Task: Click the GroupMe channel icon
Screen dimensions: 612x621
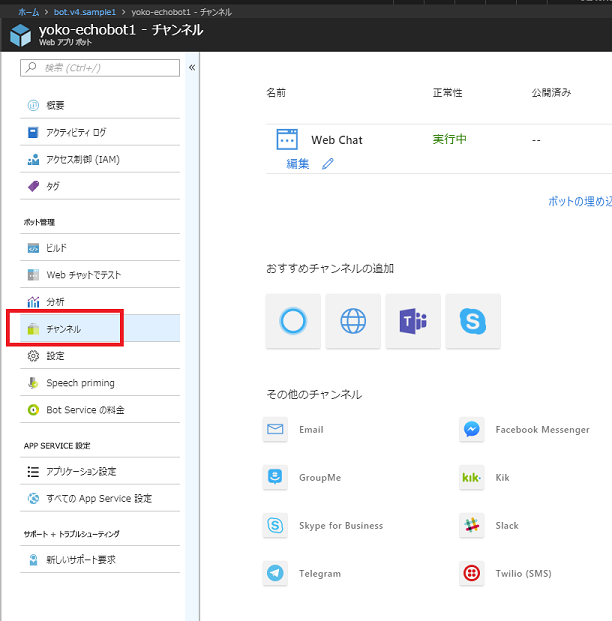Action: [275, 477]
